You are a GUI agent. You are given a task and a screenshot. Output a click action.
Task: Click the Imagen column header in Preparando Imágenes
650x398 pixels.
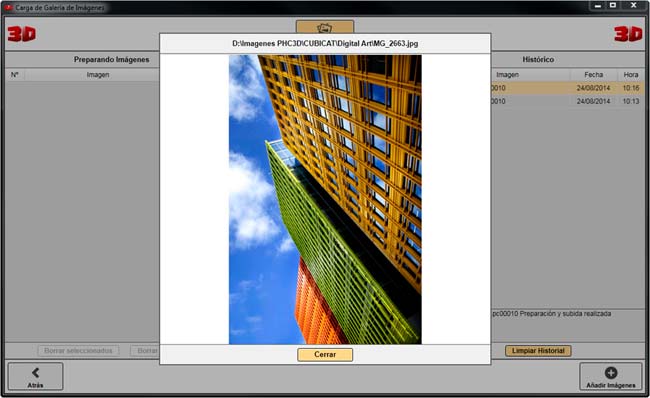coord(98,75)
